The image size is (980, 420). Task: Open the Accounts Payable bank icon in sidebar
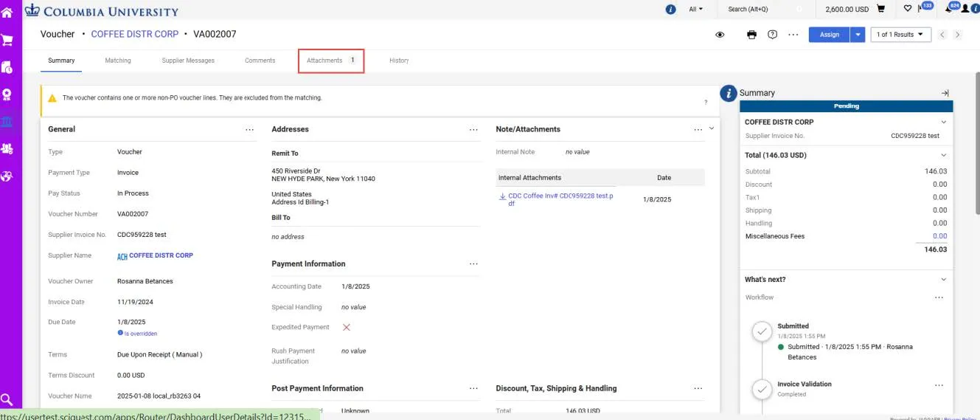(x=7, y=121)
